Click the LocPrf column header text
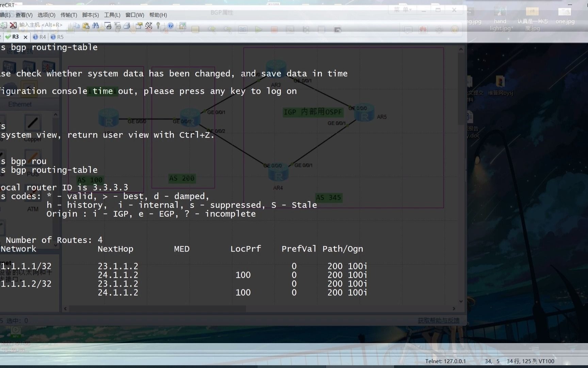 246,249
